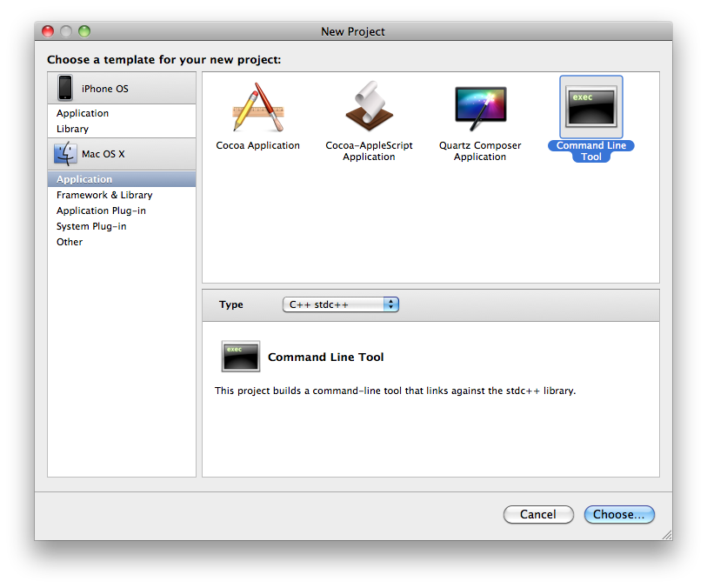Viewport: 707px width, 588px height.
Task: Click the exec icon in description pane
Action: tap(241, 357)
